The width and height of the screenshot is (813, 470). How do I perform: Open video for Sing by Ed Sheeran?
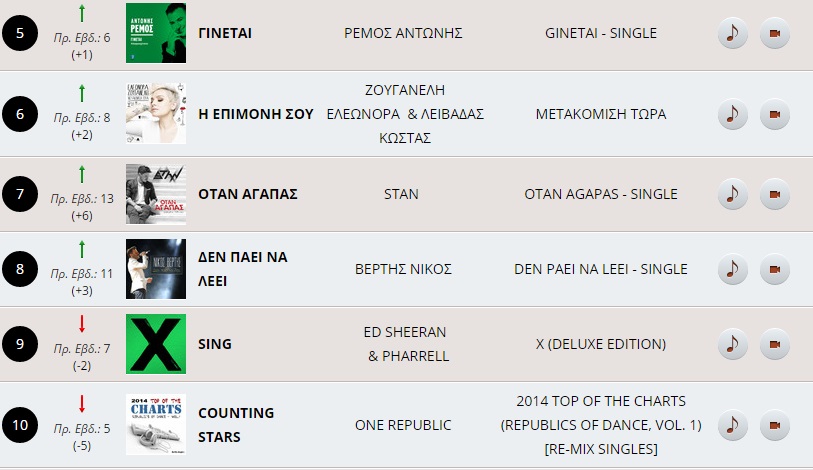774,344
